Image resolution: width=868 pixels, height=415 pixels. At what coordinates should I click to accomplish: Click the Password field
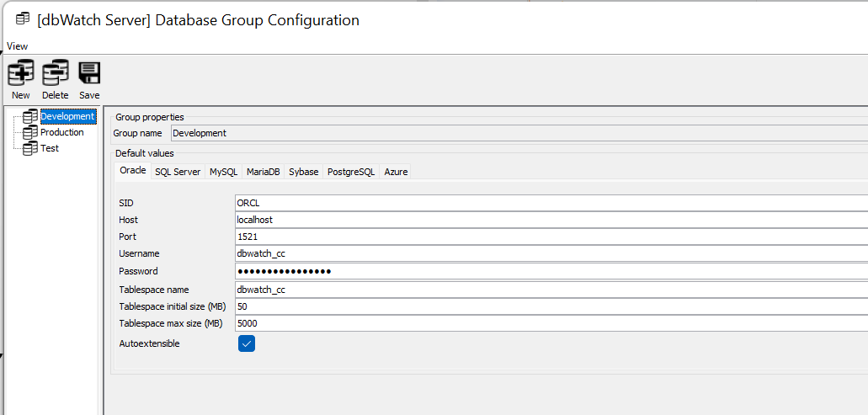551,271
